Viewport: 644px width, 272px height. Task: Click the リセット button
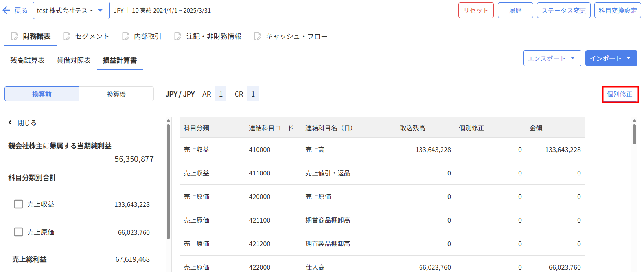tap(476, 11)
